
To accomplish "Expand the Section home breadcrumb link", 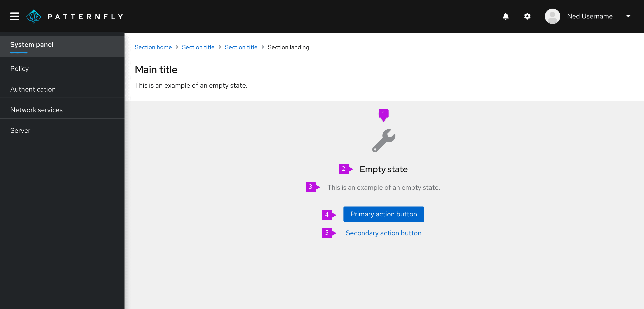I will 153,47.
